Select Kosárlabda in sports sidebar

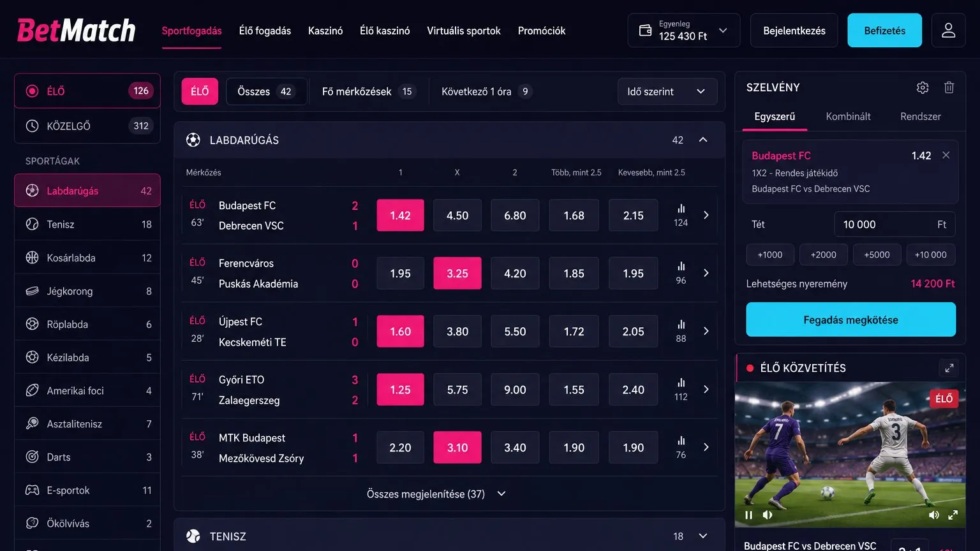[x=87, y=258]
